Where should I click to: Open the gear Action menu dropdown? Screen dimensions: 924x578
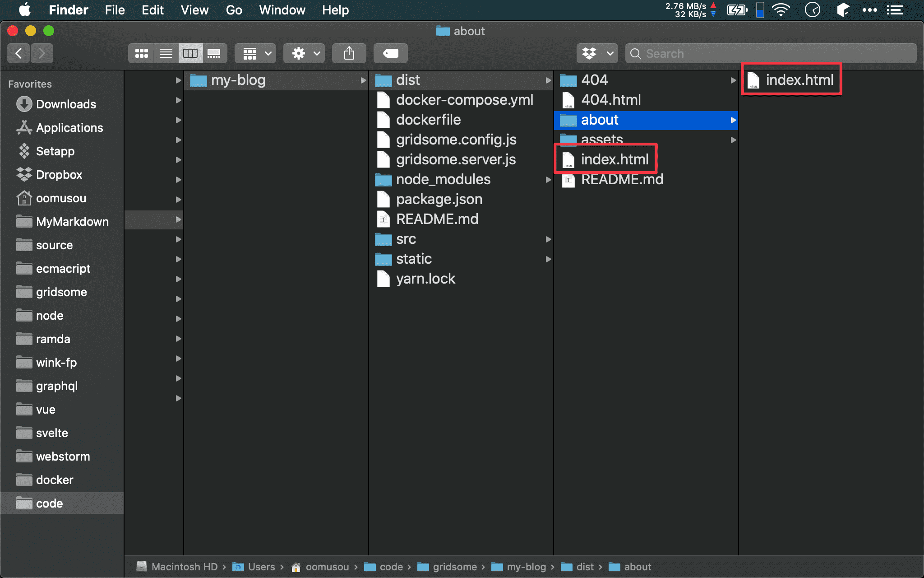point(304,54)
